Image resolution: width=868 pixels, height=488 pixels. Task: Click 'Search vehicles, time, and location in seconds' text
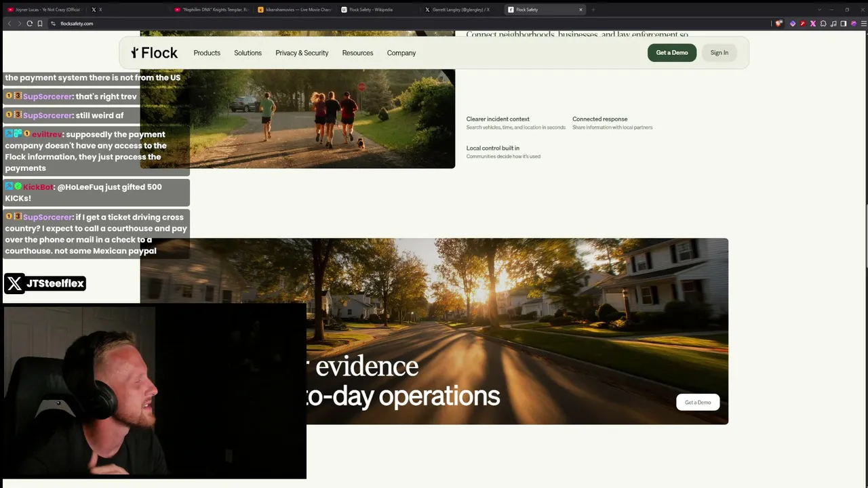(516, 127)
